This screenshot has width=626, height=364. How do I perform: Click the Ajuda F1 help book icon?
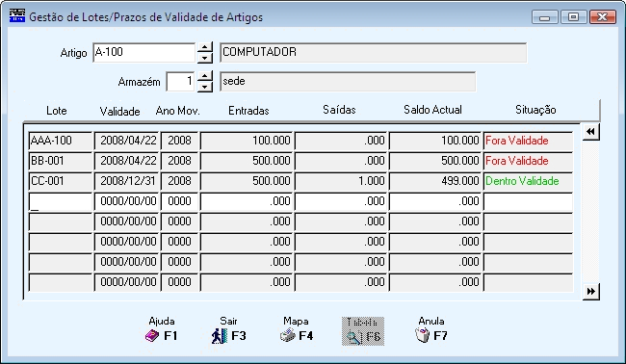[x=152, y=336]
